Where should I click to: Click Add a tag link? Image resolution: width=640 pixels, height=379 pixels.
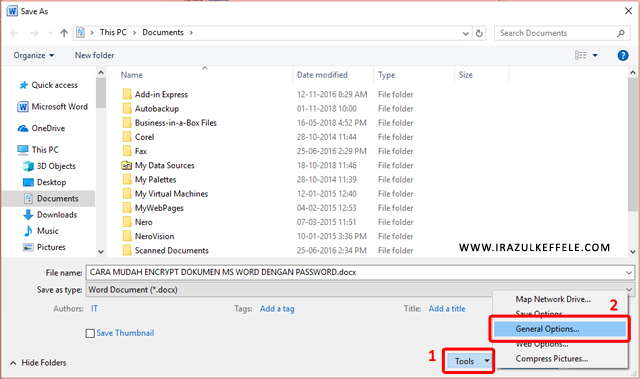tap(277, 309)
